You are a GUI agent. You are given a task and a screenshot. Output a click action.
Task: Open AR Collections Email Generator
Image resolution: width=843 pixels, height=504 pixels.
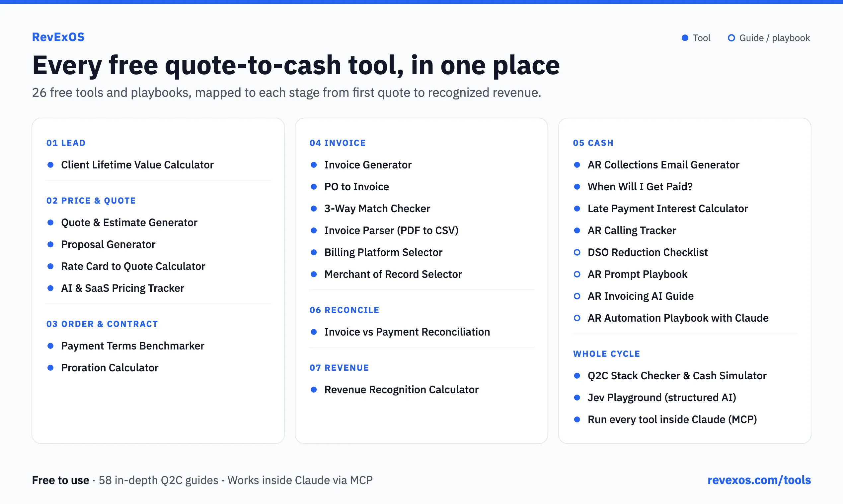pyautogui.click(x=663, y=165)
